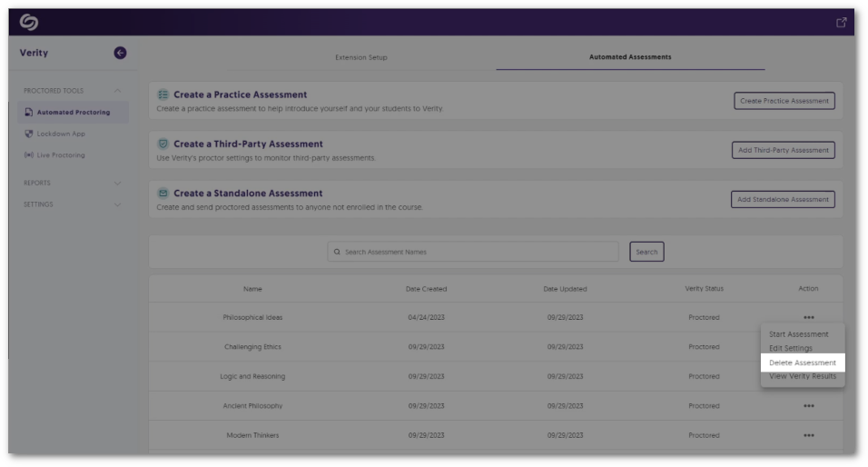Screen dimensions: 868x467
Task: Open actions menu for Philosophical Ideas
Action: [809, 317]
